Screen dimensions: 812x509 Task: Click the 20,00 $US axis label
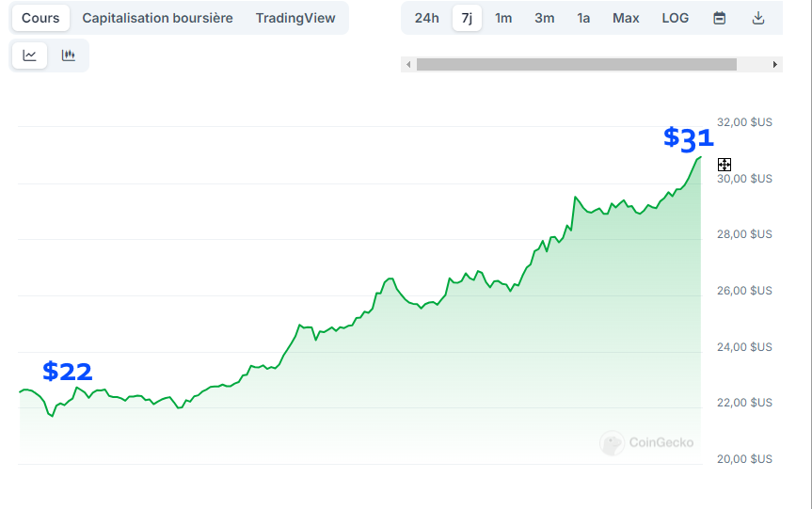(744, 459)
